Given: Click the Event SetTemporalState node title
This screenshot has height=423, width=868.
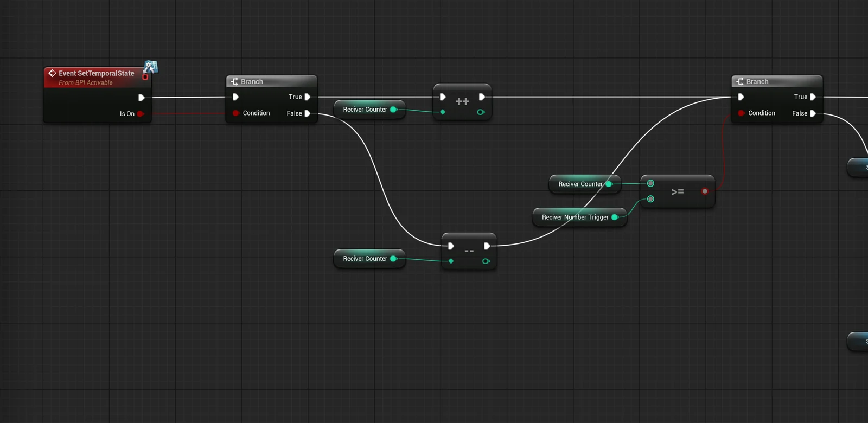Looking at the screenshot, I should point(96,73).
